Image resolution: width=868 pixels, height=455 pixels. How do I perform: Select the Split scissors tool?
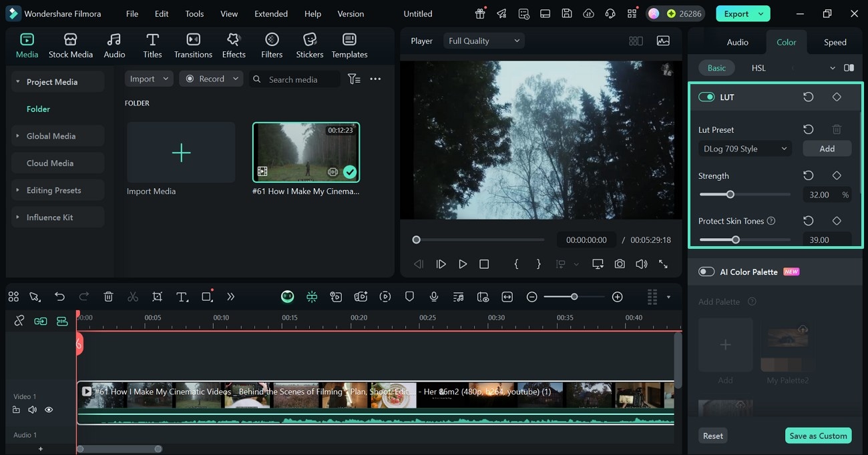(133, 297)
